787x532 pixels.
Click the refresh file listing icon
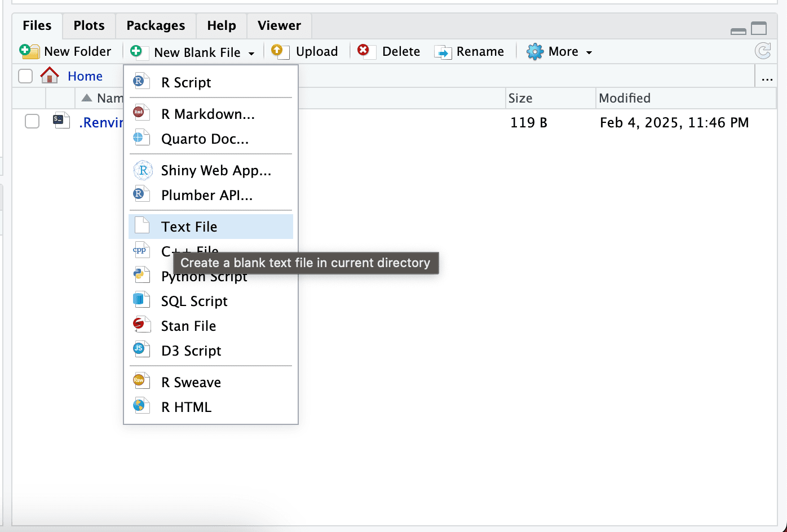click(x=763, y=51)
